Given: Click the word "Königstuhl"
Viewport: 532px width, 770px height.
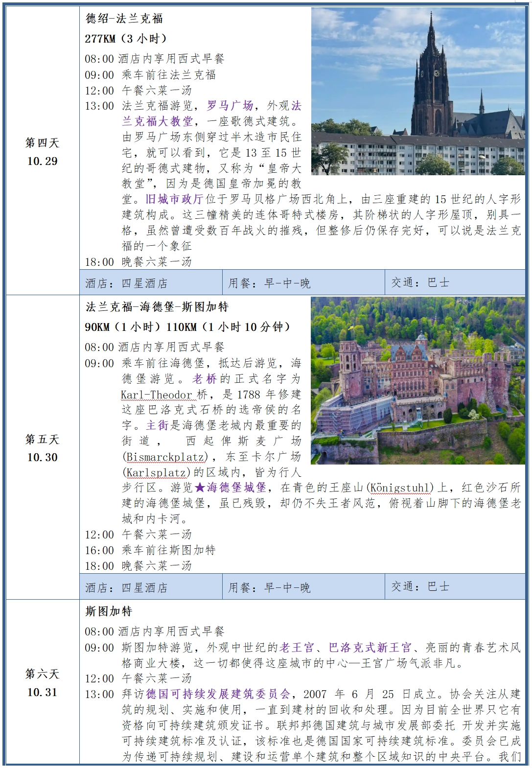Looking at the screenshot, I should click(400, 488).
